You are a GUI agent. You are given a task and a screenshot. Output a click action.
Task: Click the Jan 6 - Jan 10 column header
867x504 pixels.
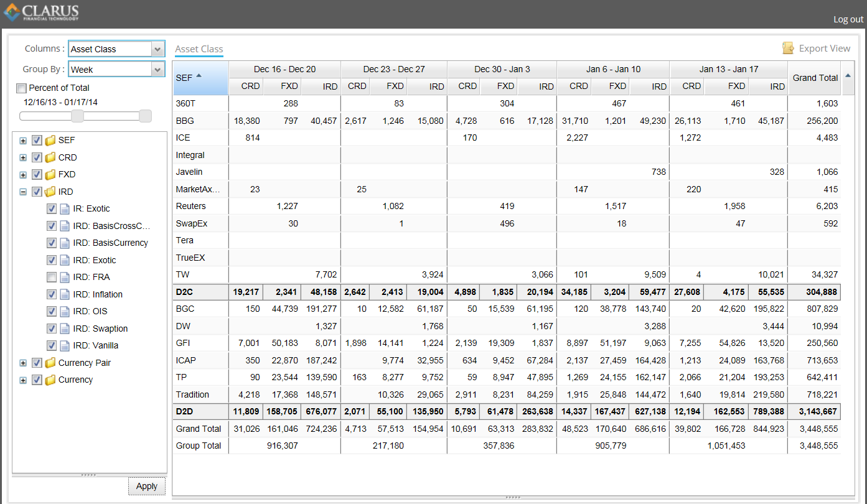(x=613, y=69)
